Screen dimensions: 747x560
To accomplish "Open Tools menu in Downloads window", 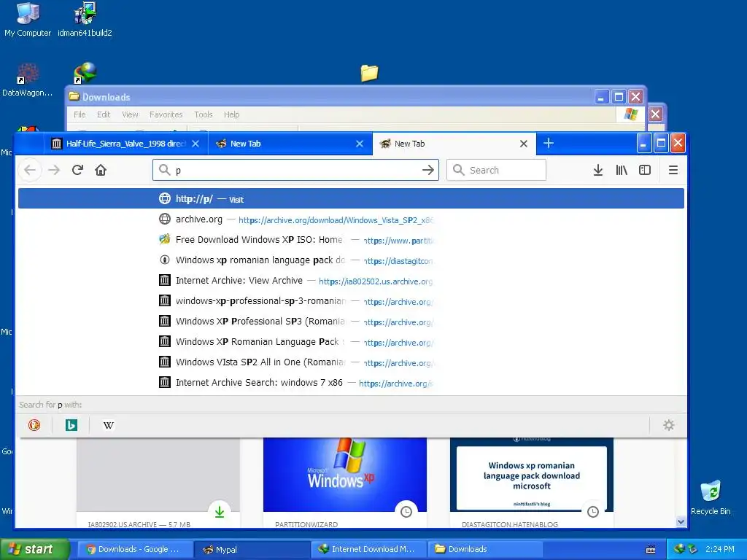I will pyautogui.click(x=204, y=114).
